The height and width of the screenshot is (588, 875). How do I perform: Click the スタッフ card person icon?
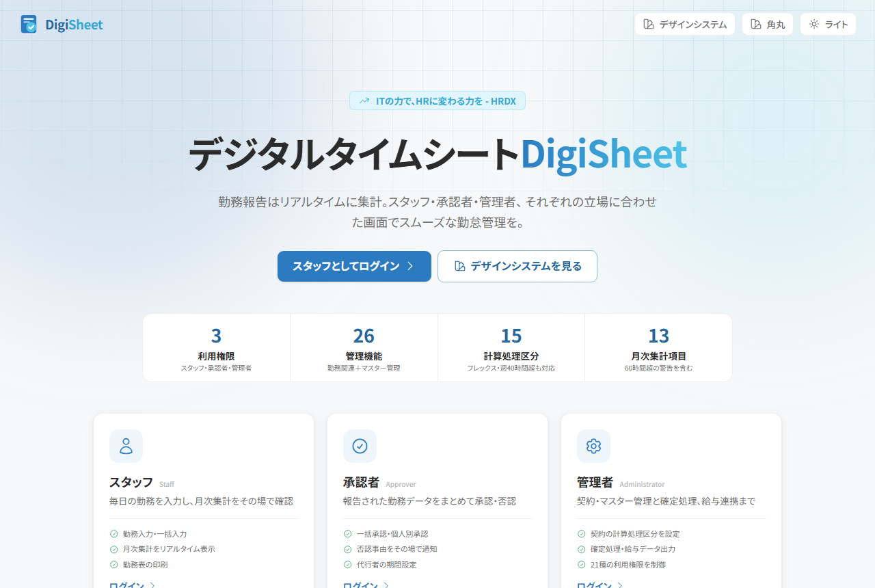tap(126, 446)
